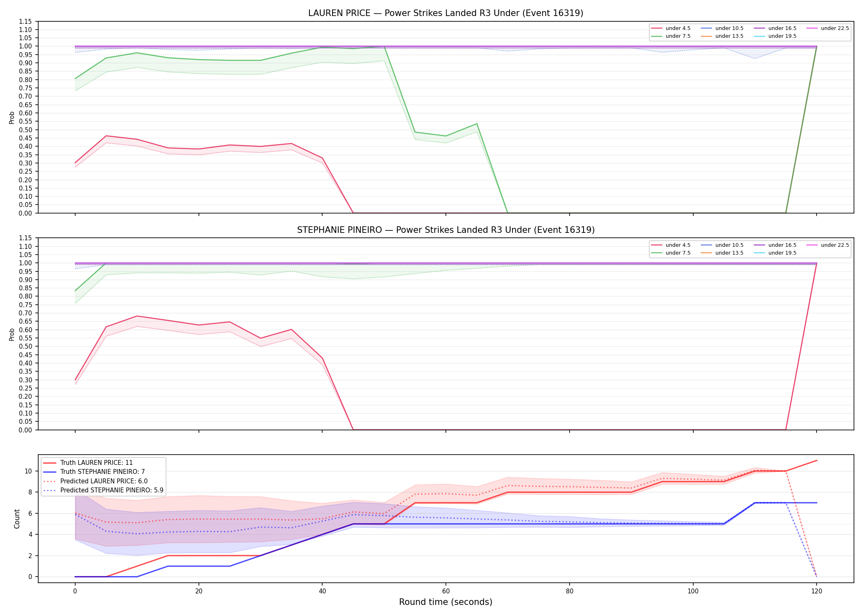The height and width of the screenshot is (616, 863).
Task: Click the '0.50' tick in Lauren Price chart
Action: [x=25, y=130]
